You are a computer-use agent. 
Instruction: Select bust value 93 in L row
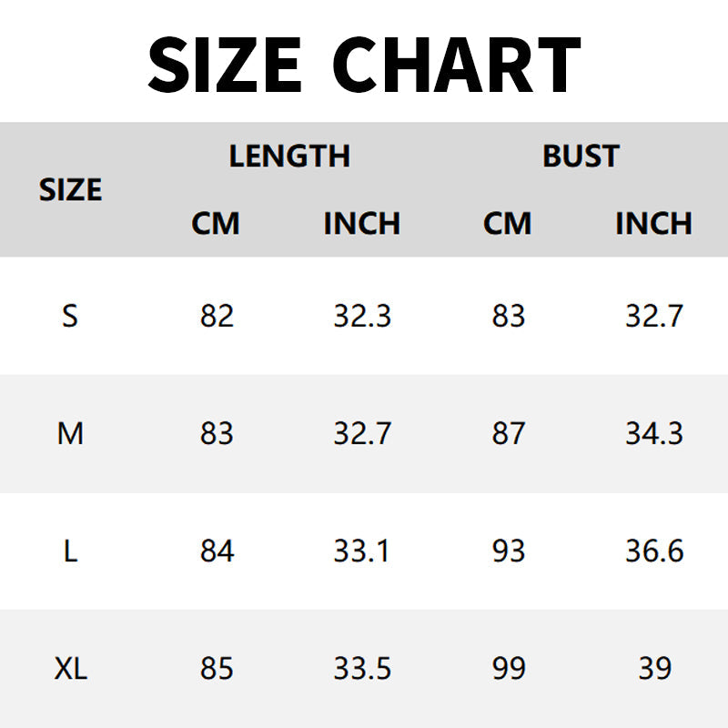[508, 551]
